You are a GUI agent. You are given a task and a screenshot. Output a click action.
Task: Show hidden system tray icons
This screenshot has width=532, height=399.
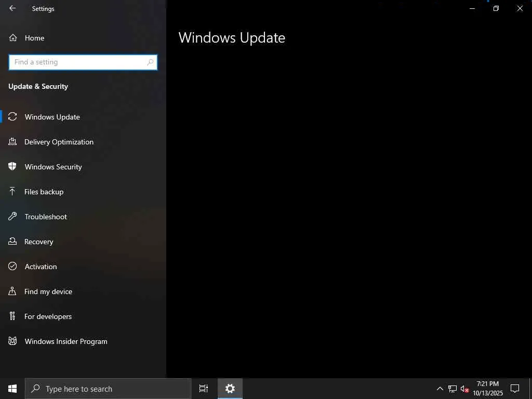pyautogui.click(x=440, y=389)
